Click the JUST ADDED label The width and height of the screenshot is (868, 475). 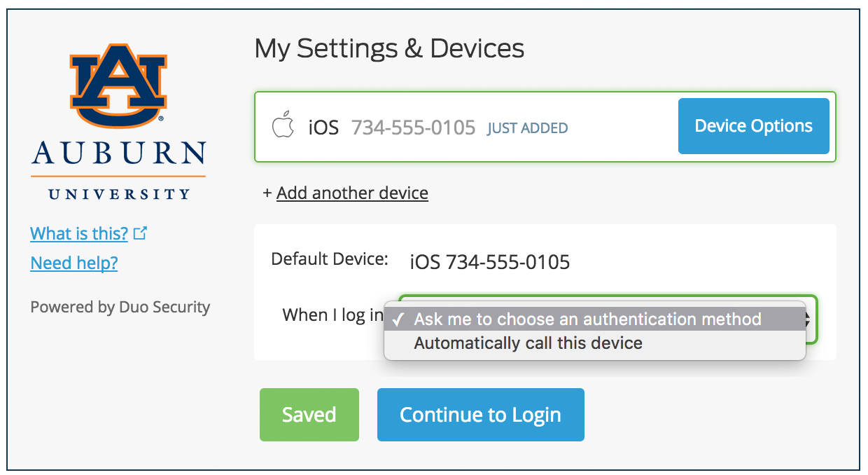pyautogui.click(x=527, y=128)
